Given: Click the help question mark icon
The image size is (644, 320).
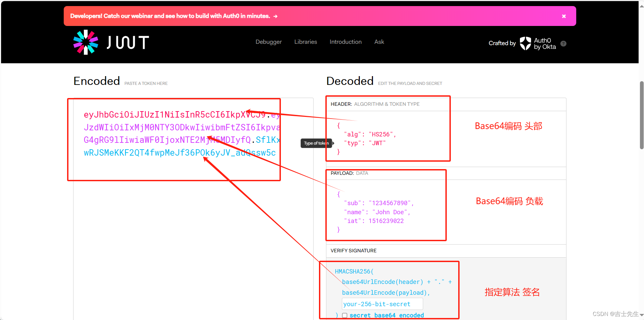Looking at the screenshot, I should click(x=563, y=43).
